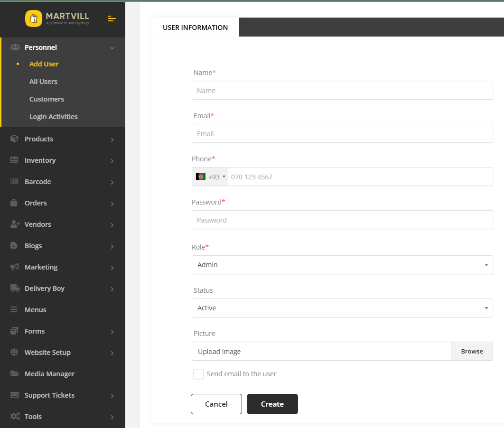Screen dimensions: 504x428
Task: Focus the Email input field
Action: [342, 134]
